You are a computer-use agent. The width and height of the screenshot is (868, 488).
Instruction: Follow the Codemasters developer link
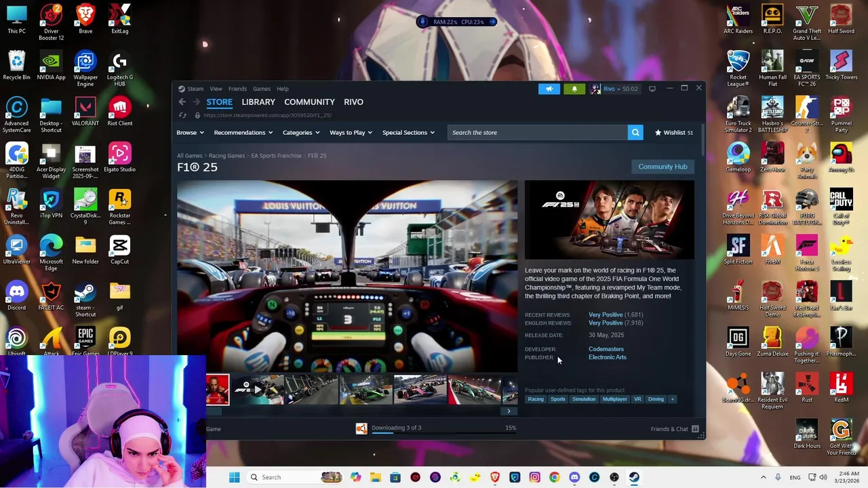coord(606,349)
